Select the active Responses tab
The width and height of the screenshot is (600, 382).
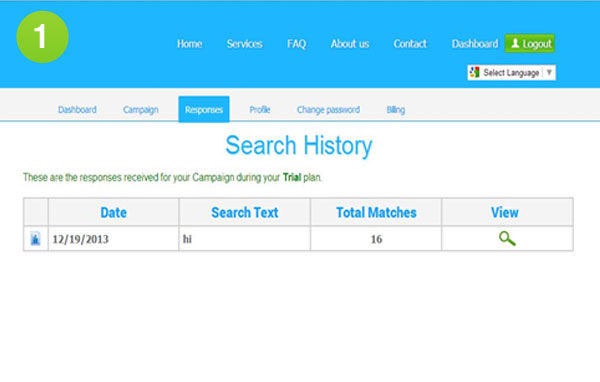tap(204, 109)
